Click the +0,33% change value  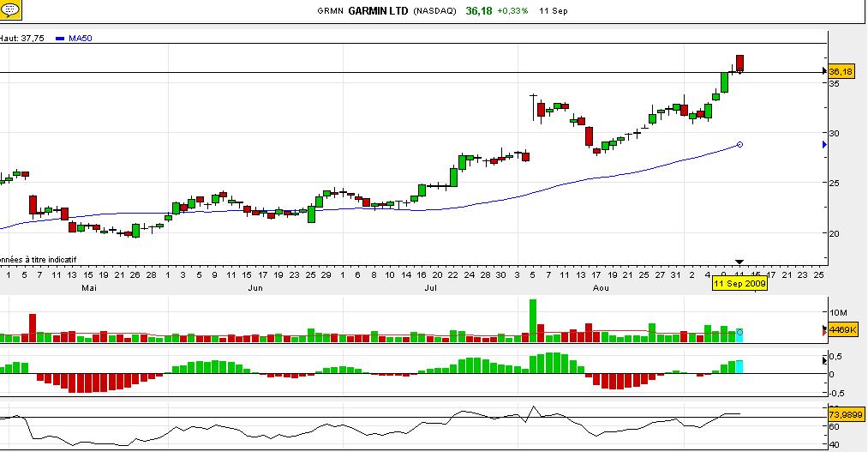pos(512,10)
